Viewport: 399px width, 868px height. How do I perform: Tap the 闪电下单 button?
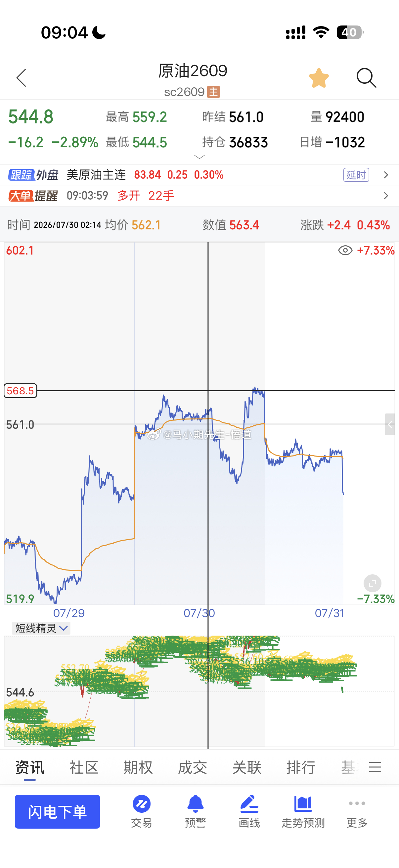tap(57, 811)
